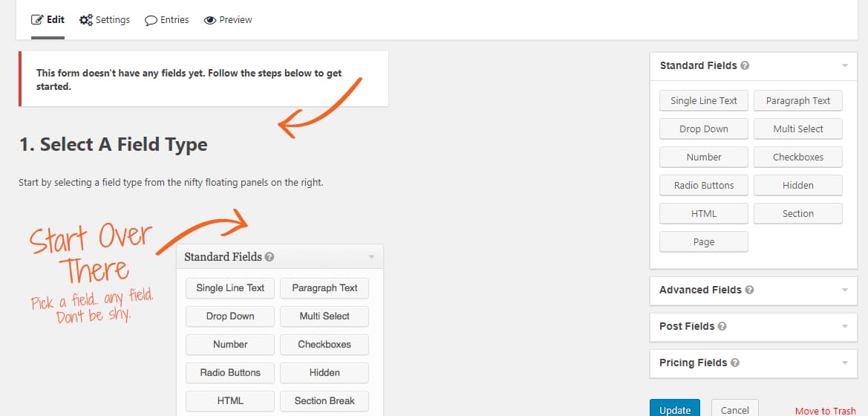Viewport: 868px width, 416px height.
Task: Add Single Line Text field from sidebar panel
Action: tap(704, 101)
